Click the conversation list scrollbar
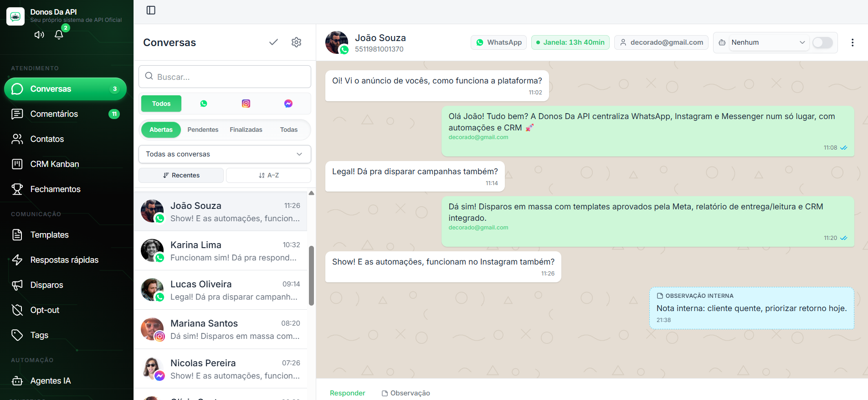 coord(311,275)
